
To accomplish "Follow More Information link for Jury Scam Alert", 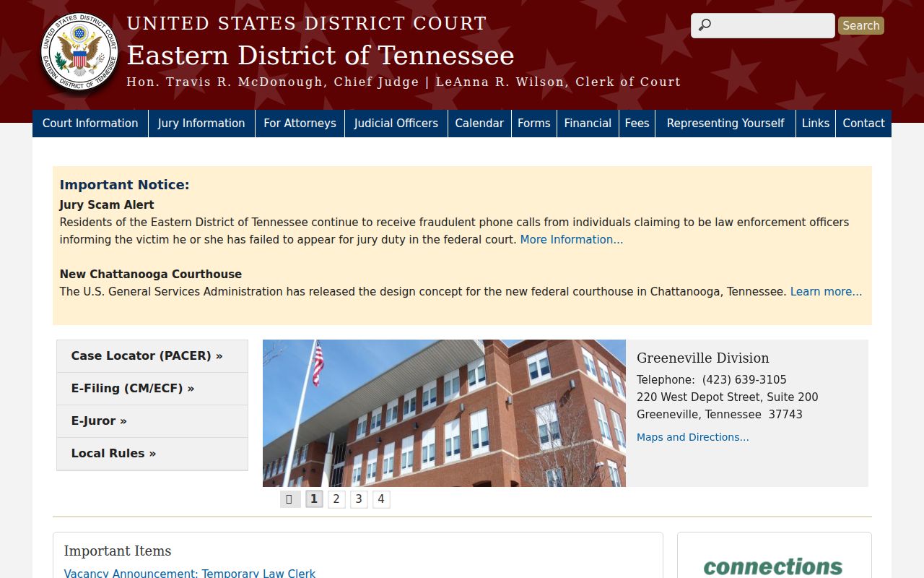I will coord(572,240).
